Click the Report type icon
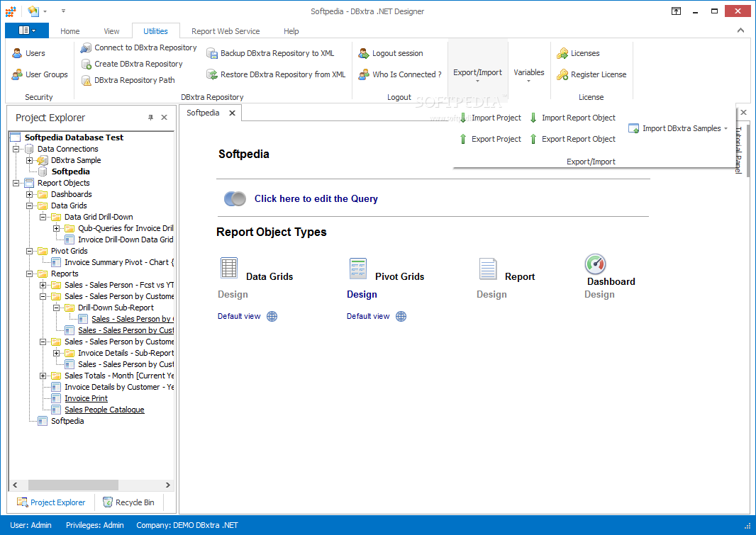 point(487,269)
